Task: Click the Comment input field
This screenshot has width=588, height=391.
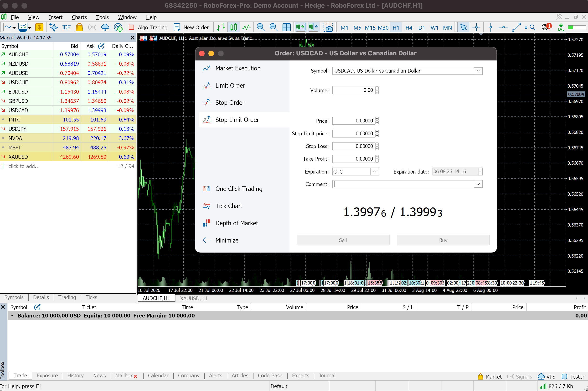Action: click(x=403, y=184)
